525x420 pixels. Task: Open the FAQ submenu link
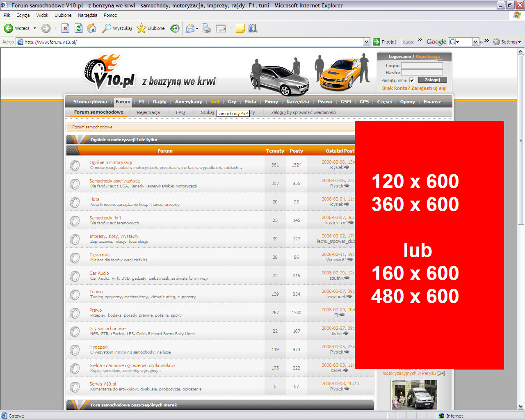point(180,112)
